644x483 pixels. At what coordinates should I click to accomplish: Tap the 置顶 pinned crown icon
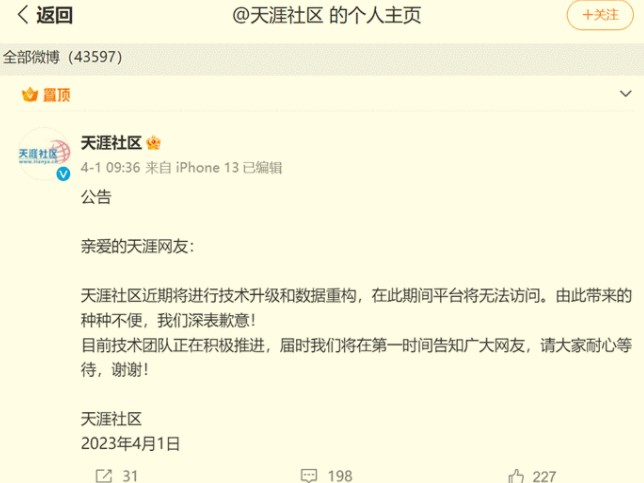click(x=30, y=95)
